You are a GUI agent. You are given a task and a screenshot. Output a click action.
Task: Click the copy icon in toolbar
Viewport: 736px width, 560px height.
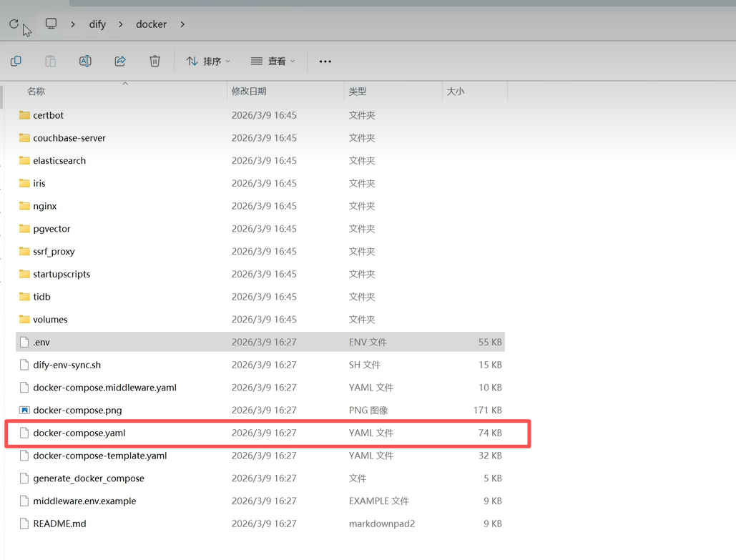pyautogui.click(x=16, y=61)
